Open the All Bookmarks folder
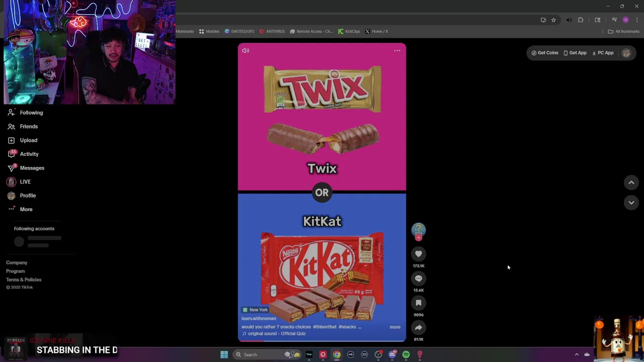Screen dimensions: 644x362 pyautogui.click(x=623, y=31)
